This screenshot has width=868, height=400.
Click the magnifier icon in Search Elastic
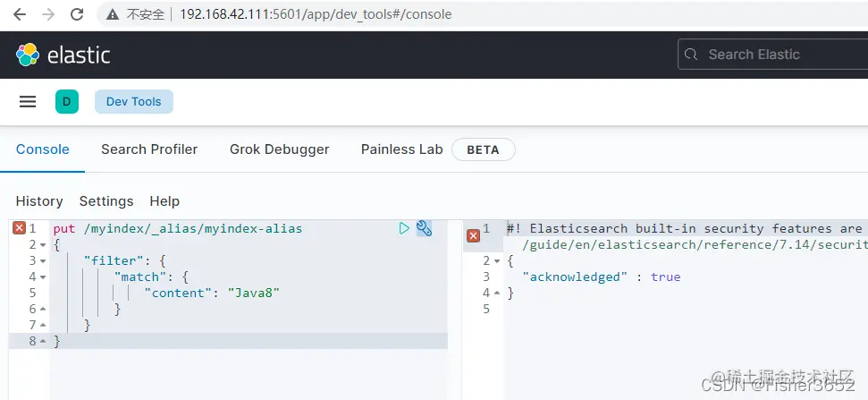[691, 55]
